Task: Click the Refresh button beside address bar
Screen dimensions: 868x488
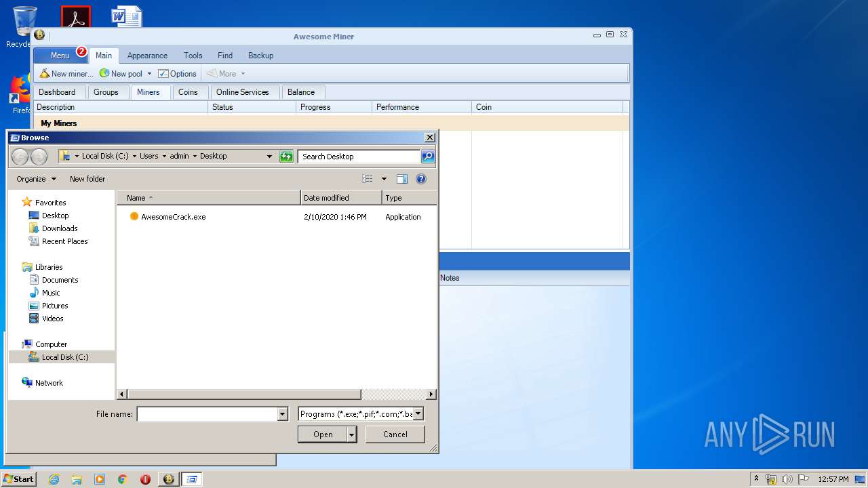Action: (286, 157)
